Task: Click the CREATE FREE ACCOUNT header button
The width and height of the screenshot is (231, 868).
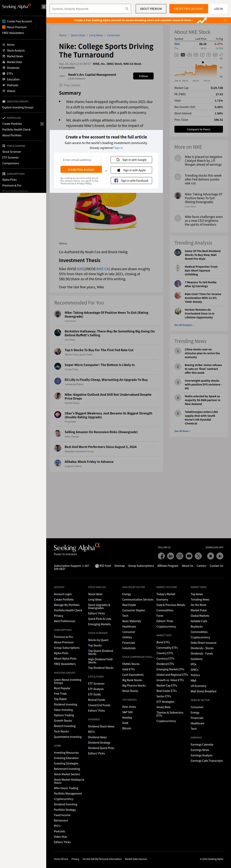Action: [x=189, y=9]
